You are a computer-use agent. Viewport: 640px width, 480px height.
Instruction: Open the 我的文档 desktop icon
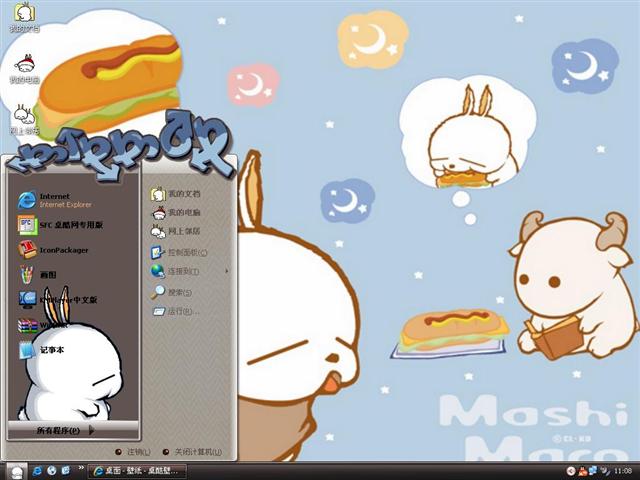coord(24,17)
